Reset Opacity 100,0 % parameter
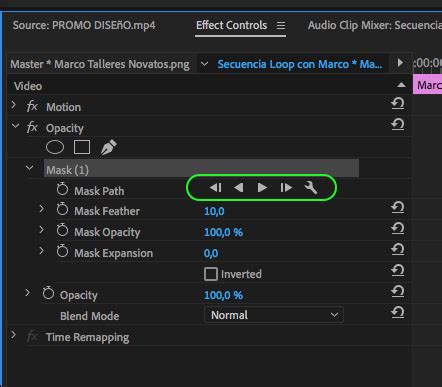Screen dimensions: 442x387 (x=398, y=292)
